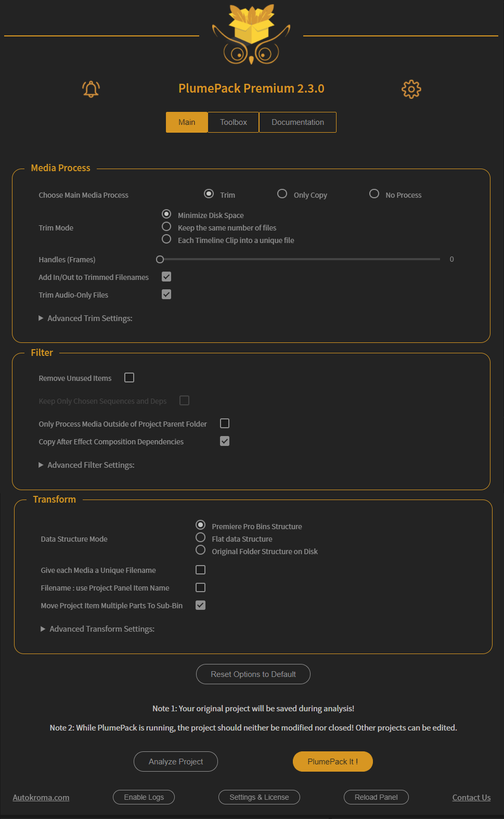Uncheck Copy After Effect Composition Dependencies
Image resolution: width=504 pixels, height=819 pixels.
(x=224, y=441)
